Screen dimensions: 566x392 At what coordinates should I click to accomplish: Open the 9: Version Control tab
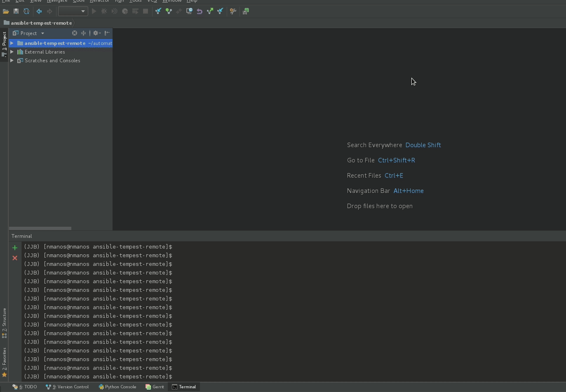click(x=67, y=387)
